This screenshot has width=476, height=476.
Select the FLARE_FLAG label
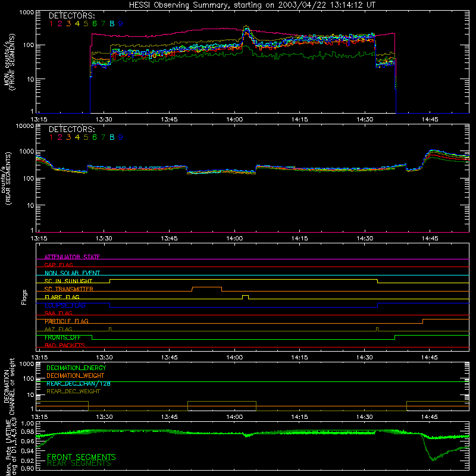[x=62, y=297]
